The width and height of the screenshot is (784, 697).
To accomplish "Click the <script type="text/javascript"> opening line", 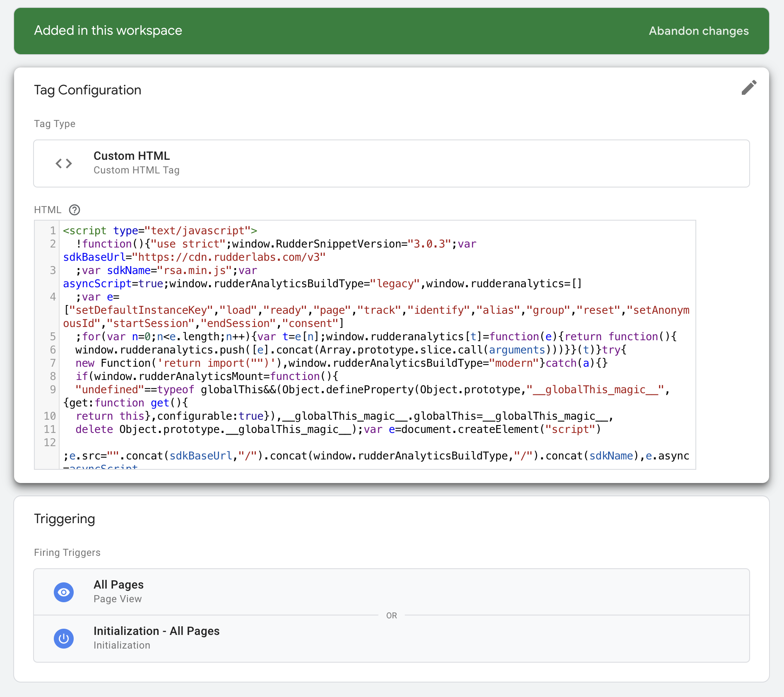I will (x=160, y=231).
